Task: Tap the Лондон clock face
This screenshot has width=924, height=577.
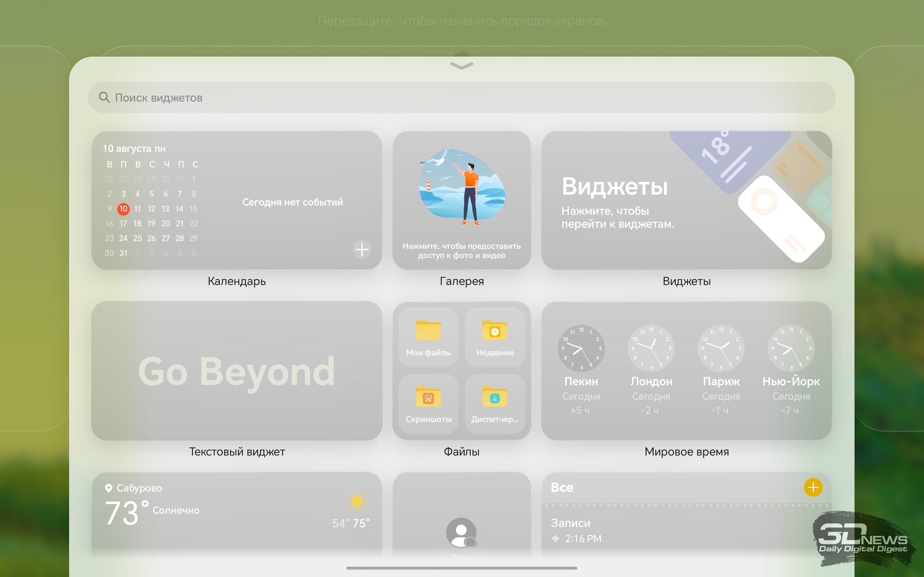Action: [651, 348]
